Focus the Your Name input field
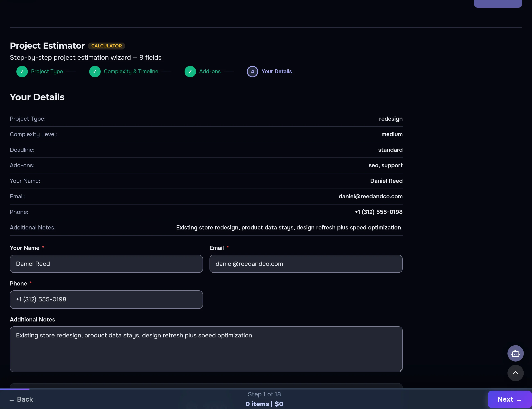The image size is (532, 409). 106,264
